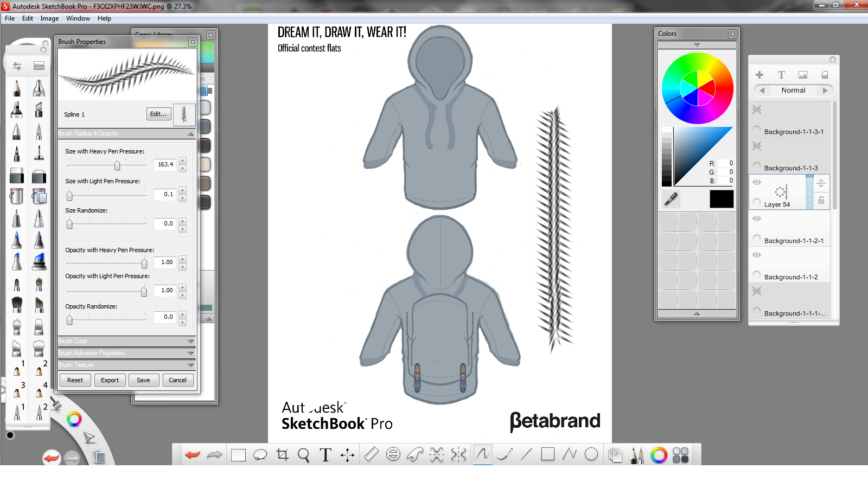Hide the Background-1-1-2-1 layer
Image resolution: width=868 pixels, height=488 pixels.
(x=757, y=219)
